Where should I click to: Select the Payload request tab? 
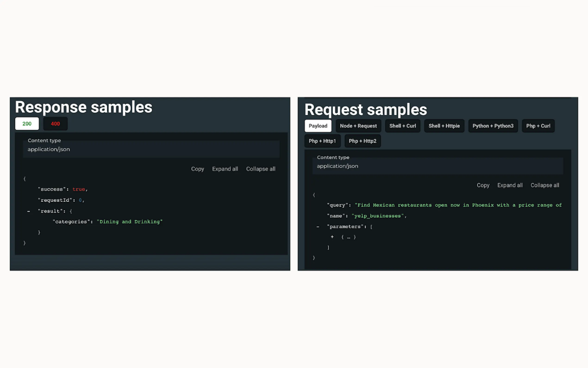pyautogui.click(x=318, y=126)
